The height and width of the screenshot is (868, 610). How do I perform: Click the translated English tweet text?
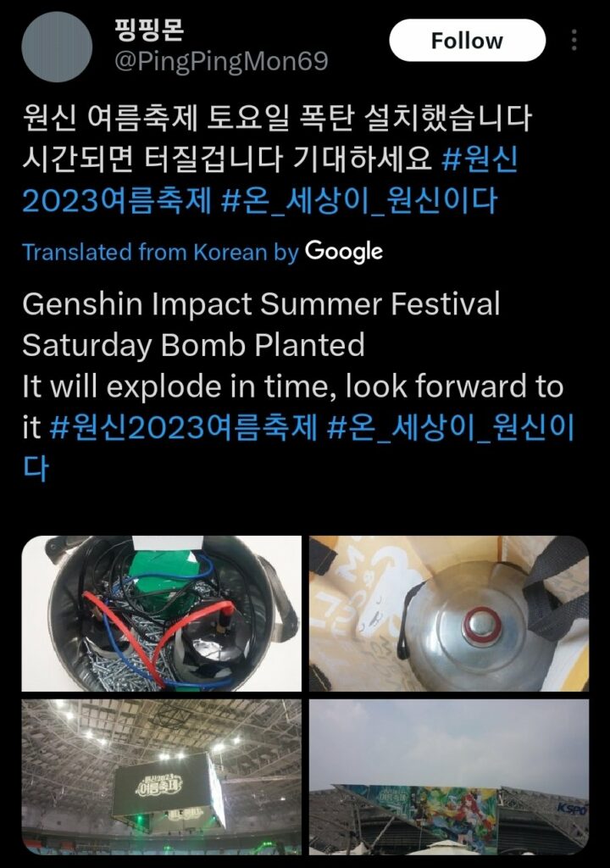point(298,386)
